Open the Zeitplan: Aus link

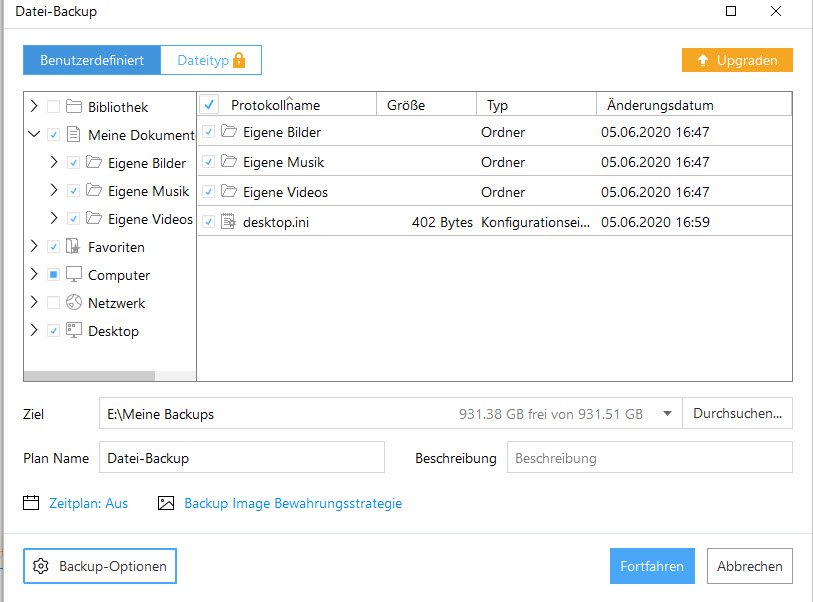point(89,503)
